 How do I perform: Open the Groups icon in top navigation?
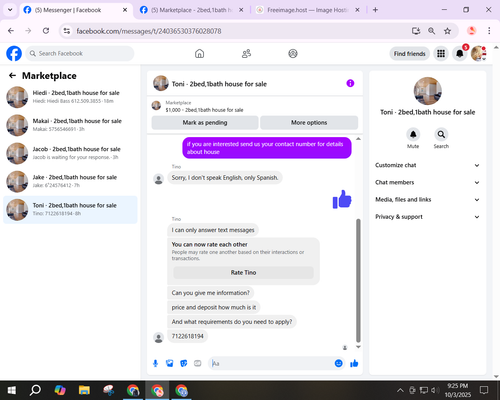(x=293, y=54)
